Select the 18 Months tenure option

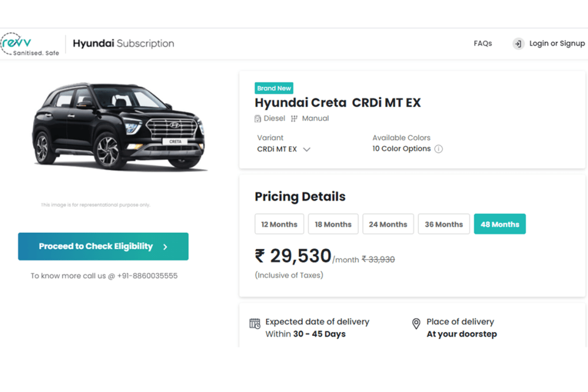click(333, 224)
